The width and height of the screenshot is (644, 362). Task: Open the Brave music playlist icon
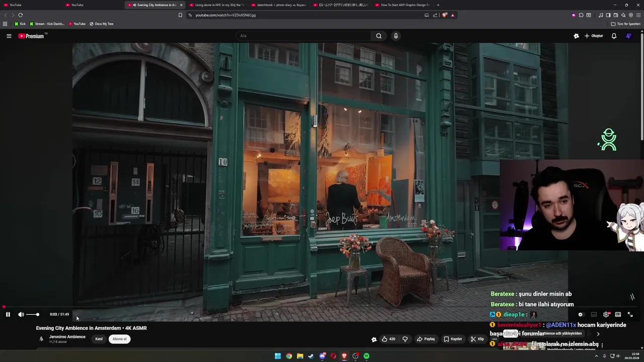601,15
